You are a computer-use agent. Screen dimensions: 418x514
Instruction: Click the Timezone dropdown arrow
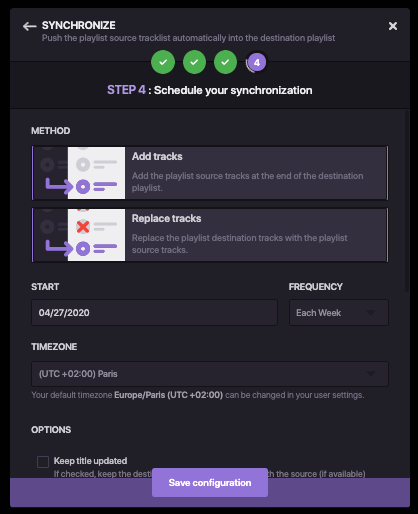(371, 374)
